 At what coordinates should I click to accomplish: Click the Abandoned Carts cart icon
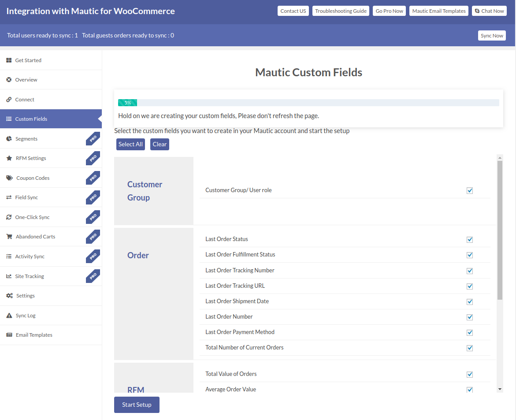click(9, 236)
